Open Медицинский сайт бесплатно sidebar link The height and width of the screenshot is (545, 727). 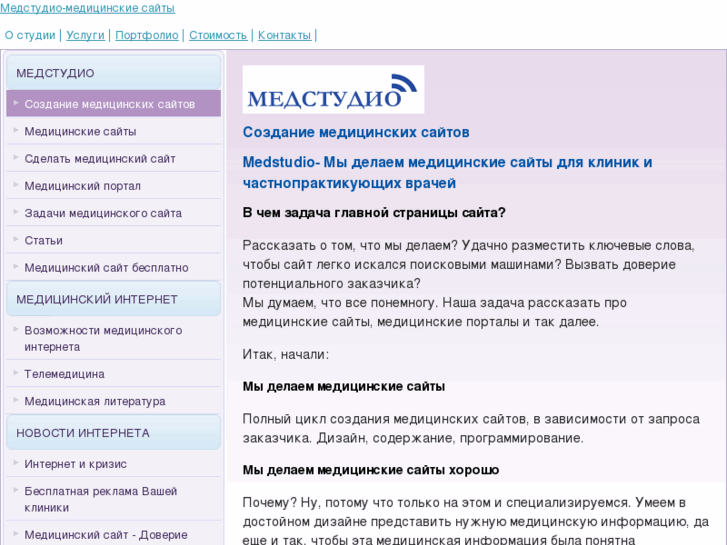coord(114,268)
